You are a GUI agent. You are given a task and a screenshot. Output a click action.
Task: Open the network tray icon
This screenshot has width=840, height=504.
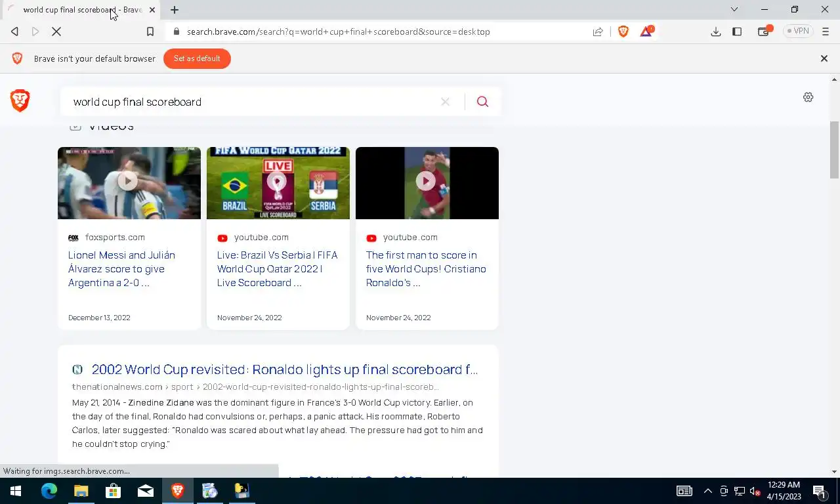(740, 491)
